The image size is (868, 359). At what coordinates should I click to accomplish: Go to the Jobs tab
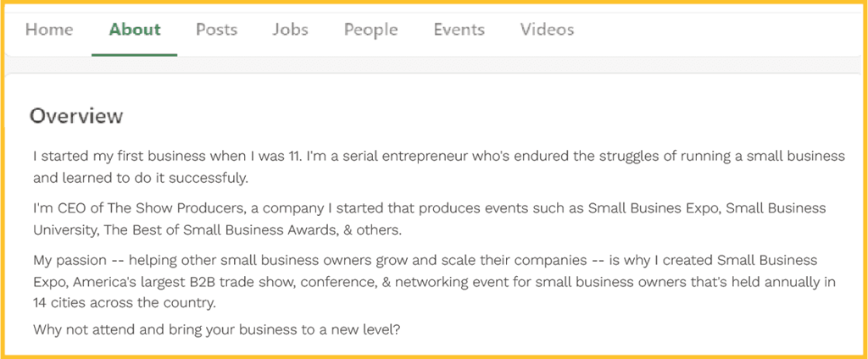(290, 30)
